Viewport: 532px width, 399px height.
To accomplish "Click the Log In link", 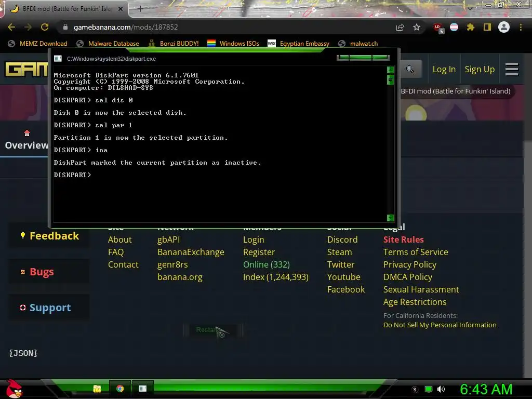I will (x=444, y=69).
